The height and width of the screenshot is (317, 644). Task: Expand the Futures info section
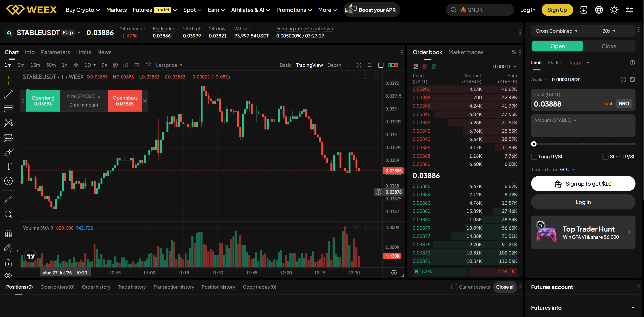[583, 308]
